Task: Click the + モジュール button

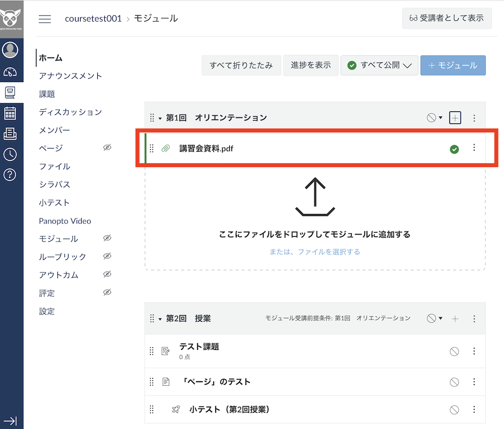Action: point(453,65)
